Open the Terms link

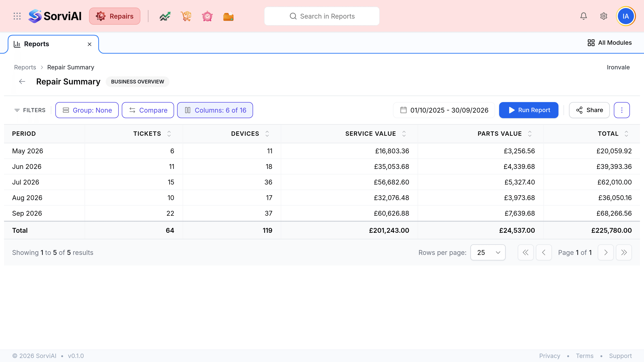584,356
